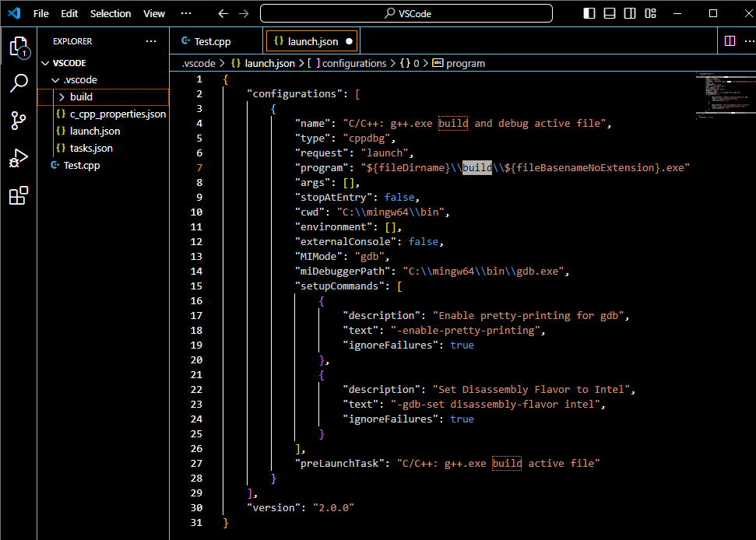
Task: Open launch.json in the Explorer tree
Action: [x=104, y=131]
